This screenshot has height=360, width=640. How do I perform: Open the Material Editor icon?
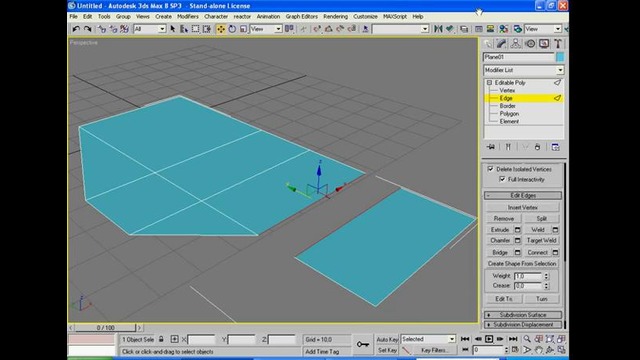tap(504, 29)
